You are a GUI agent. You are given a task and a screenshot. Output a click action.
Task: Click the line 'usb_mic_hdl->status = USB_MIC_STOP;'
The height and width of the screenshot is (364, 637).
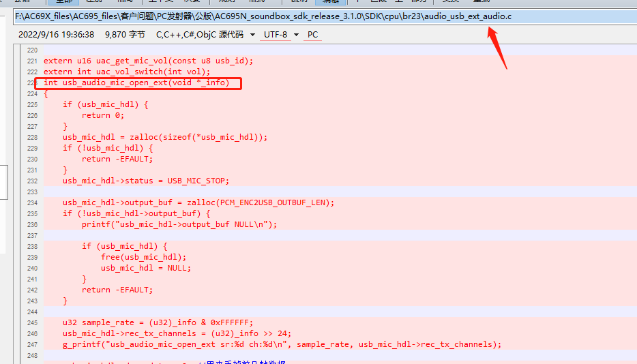click(x=146, y=181)
